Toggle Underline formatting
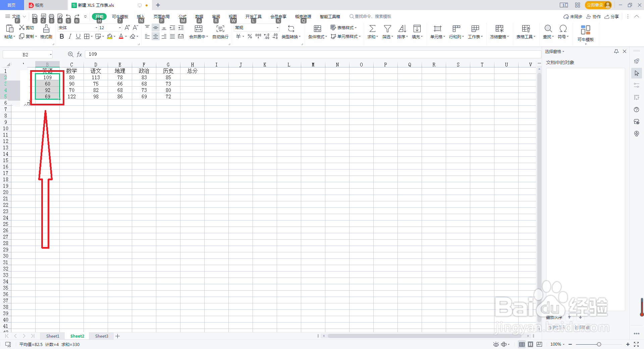 point(78,37)
